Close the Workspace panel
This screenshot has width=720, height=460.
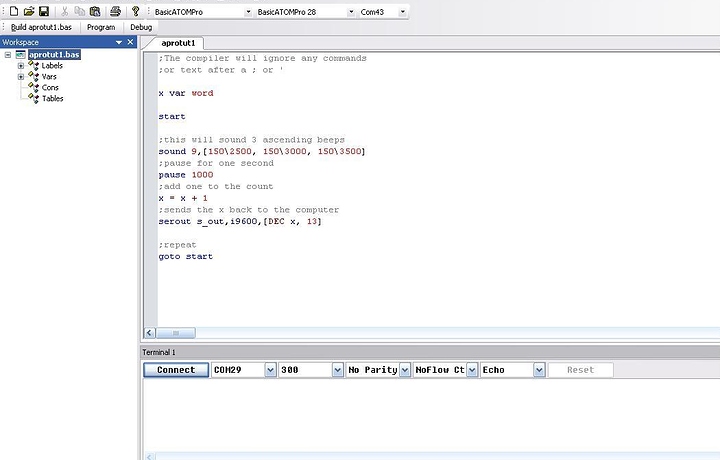point(130,42)
